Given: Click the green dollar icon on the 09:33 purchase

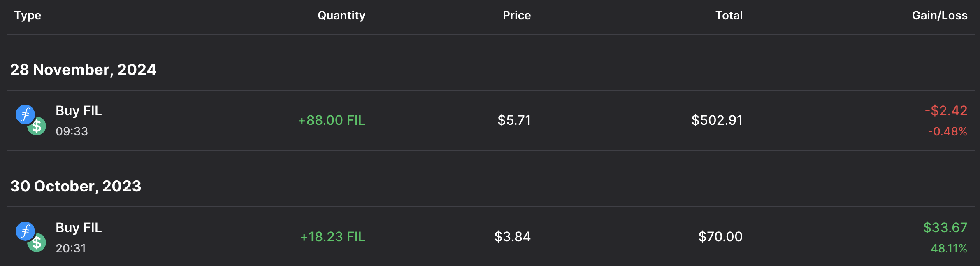Looking at the screenshot, I should pyautogui.click(x=38, y=126).
